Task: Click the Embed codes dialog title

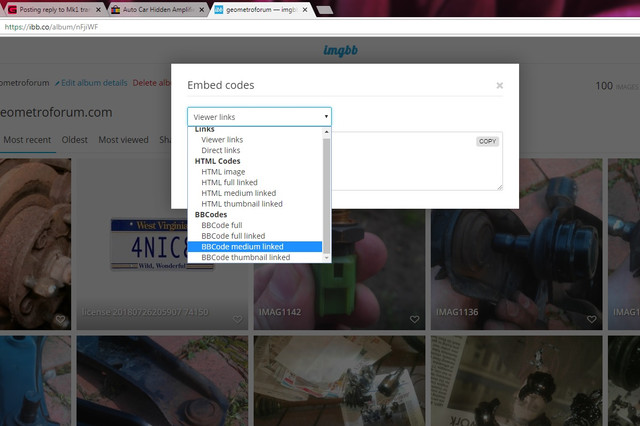Action: (220, 85)
